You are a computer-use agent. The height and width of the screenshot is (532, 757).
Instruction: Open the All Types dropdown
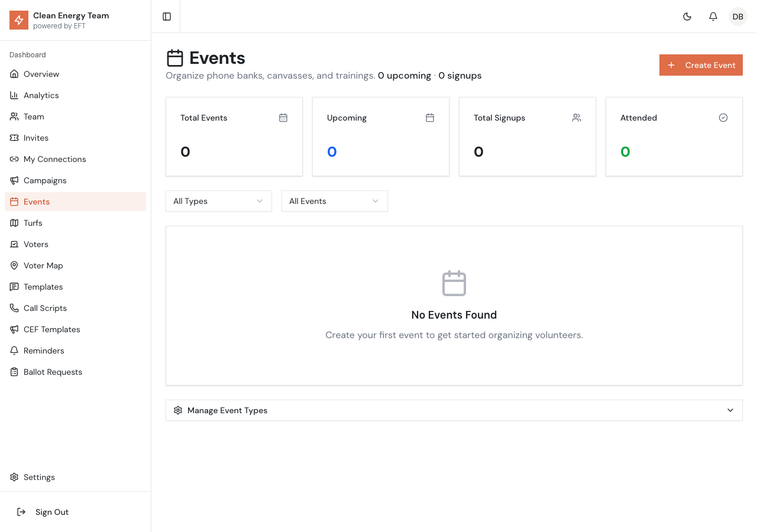coord(219,201)
